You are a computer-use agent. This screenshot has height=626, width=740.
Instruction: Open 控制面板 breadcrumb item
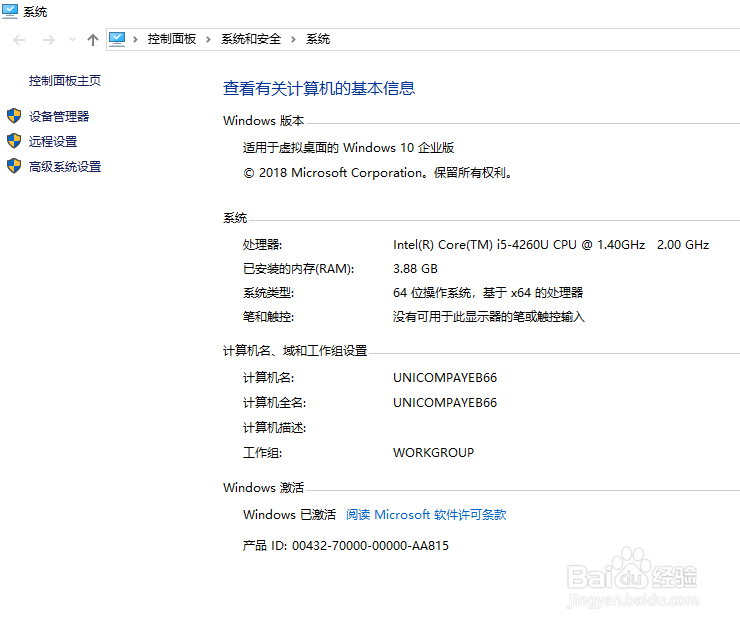(172, 39)
